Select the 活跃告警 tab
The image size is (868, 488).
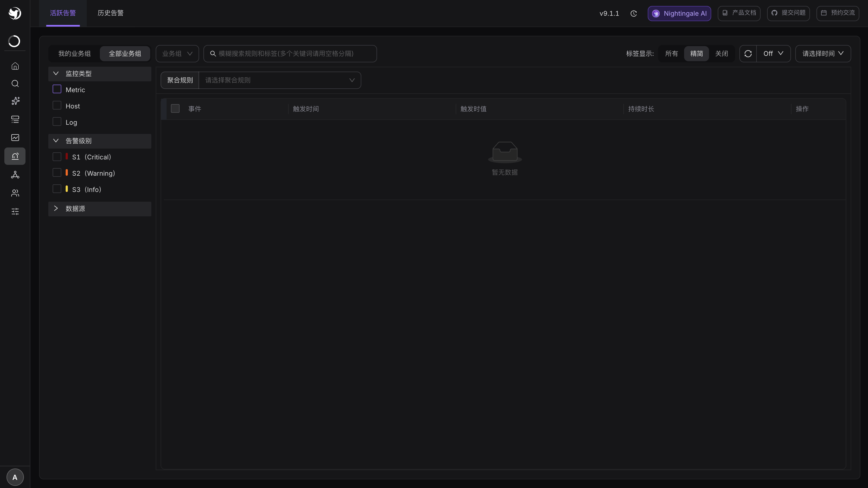(63, 13)
